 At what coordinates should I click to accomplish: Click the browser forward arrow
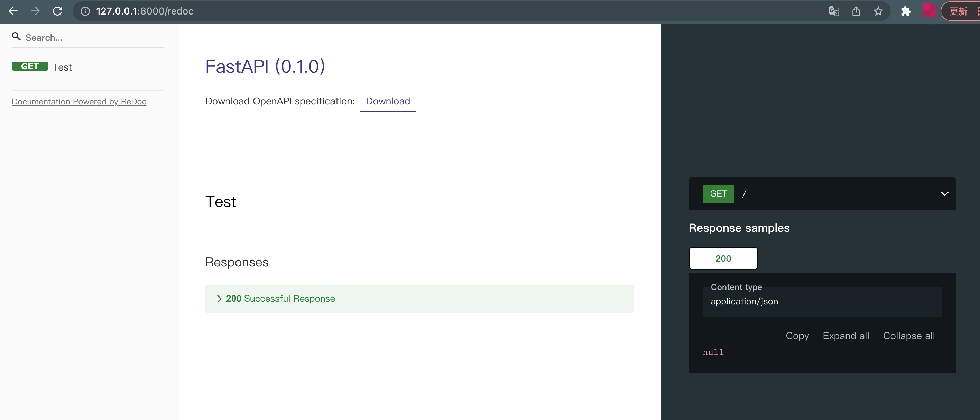(x=35, y=11)
